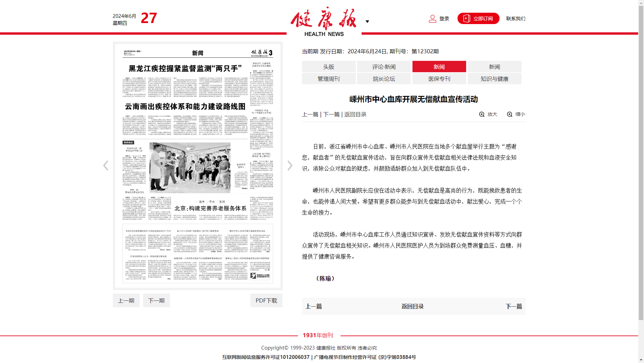This screenshot has height=363, width=644.
Task: Go to previous page with left arrow
Action: [106, 166]
